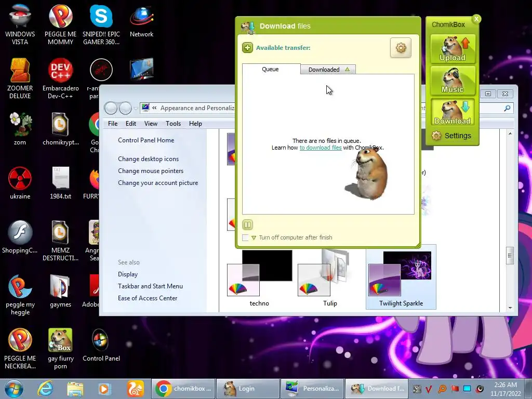Click the Windows Start button
This screenshot has height=399, width=532.
[14, 389]
